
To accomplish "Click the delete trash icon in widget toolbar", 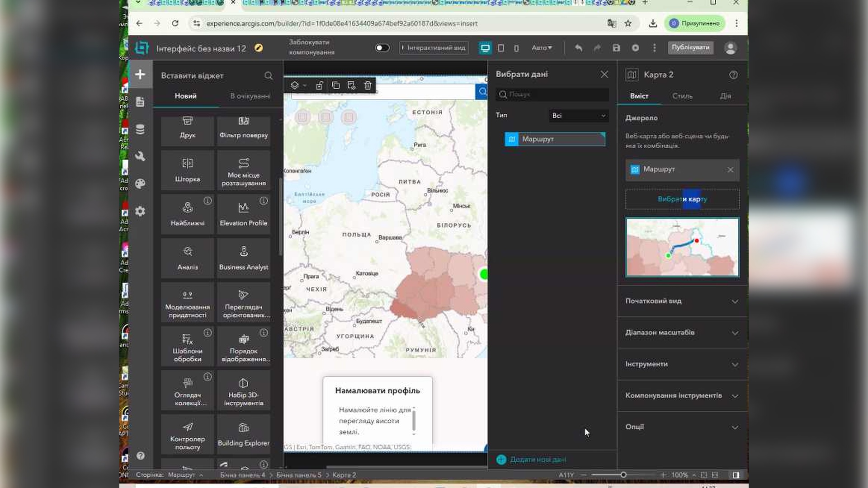I will (x=368, y=85).
